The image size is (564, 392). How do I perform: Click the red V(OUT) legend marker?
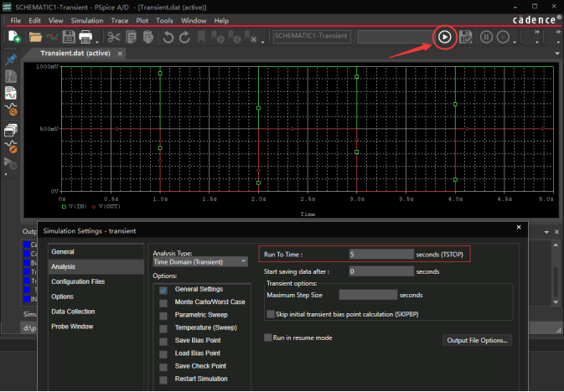click(x=94, y=206)
